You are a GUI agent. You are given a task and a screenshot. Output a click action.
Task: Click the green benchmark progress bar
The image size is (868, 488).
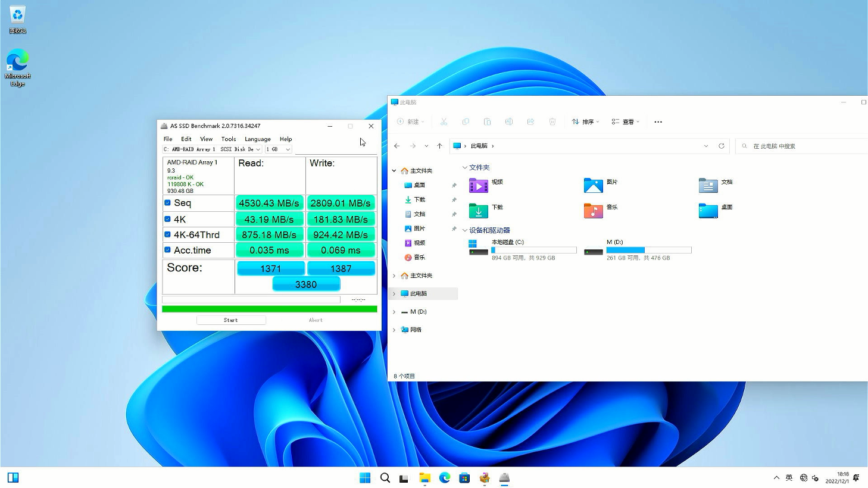(x=270, y=309)
